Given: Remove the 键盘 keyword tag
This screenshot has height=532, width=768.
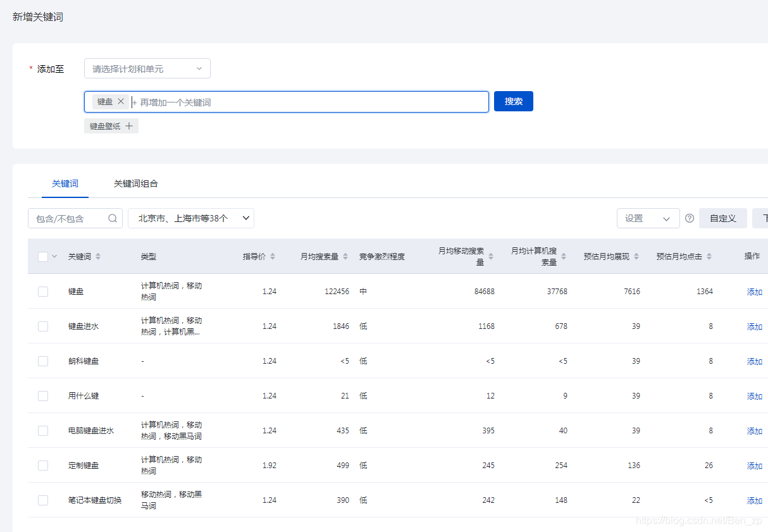Looking at the screenshot, I should pos(121,101).
